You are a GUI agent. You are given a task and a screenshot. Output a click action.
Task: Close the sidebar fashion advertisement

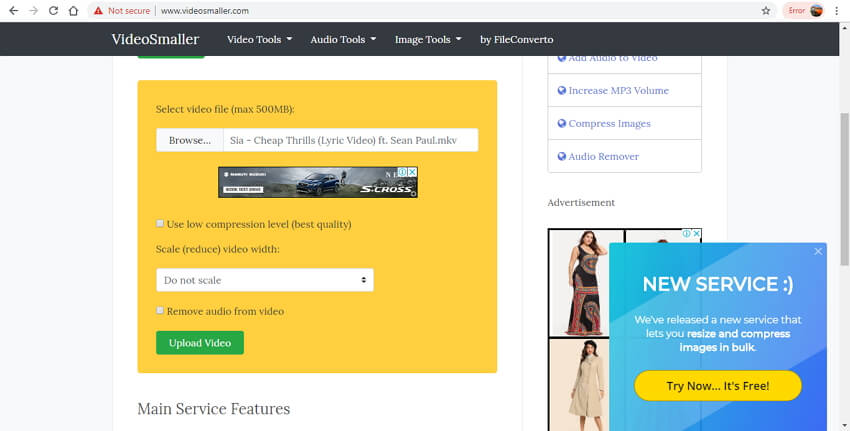697,234
